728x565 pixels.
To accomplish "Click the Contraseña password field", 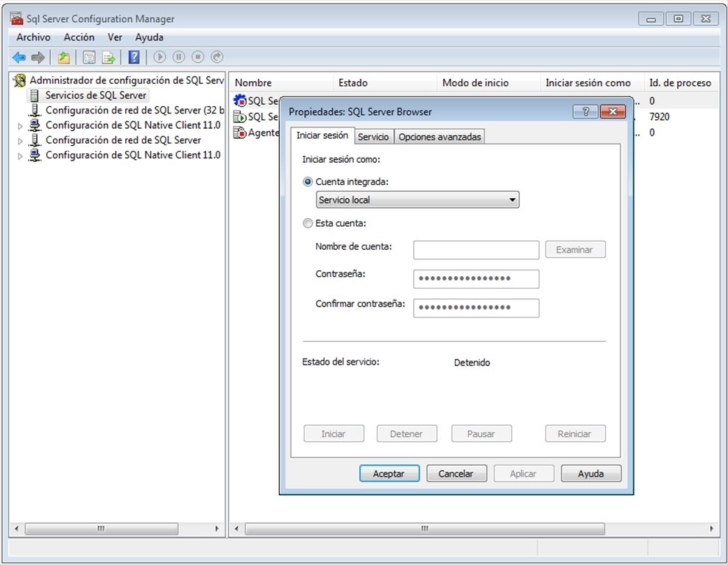I will pos(476,278).
